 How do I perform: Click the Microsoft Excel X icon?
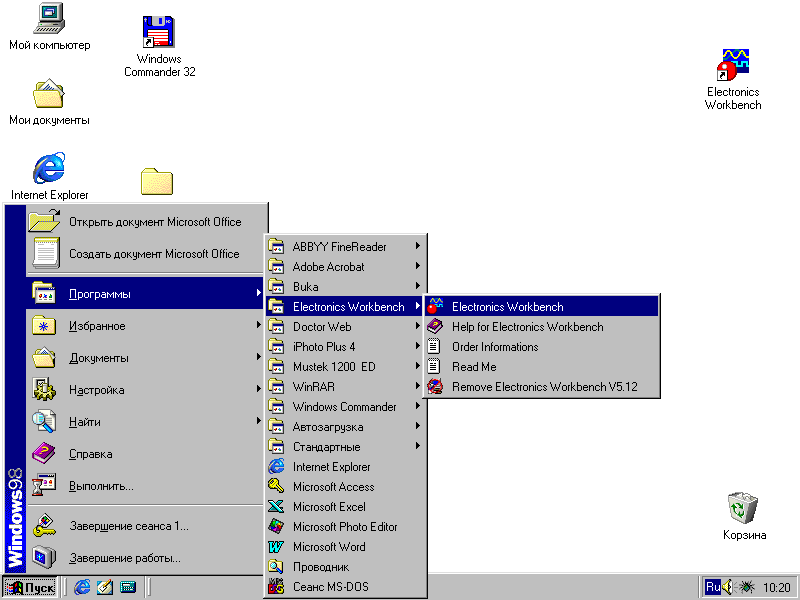coord(276,506)
